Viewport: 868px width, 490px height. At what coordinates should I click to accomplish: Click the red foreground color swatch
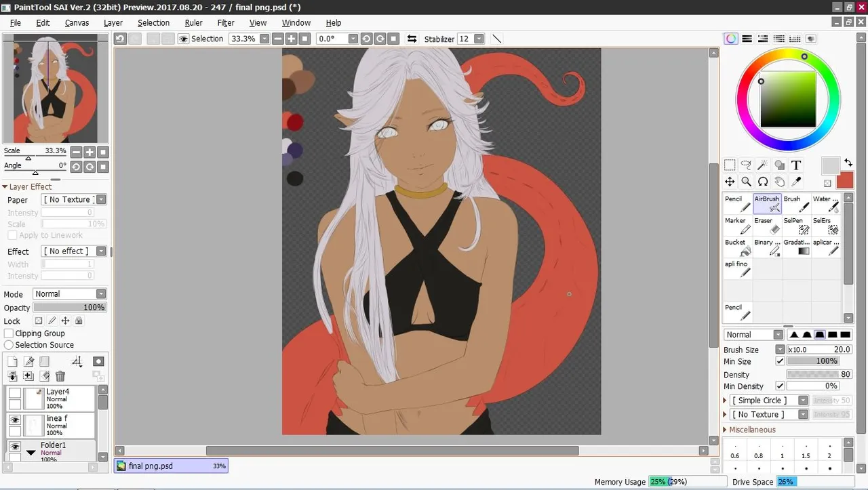pos(845,180)
